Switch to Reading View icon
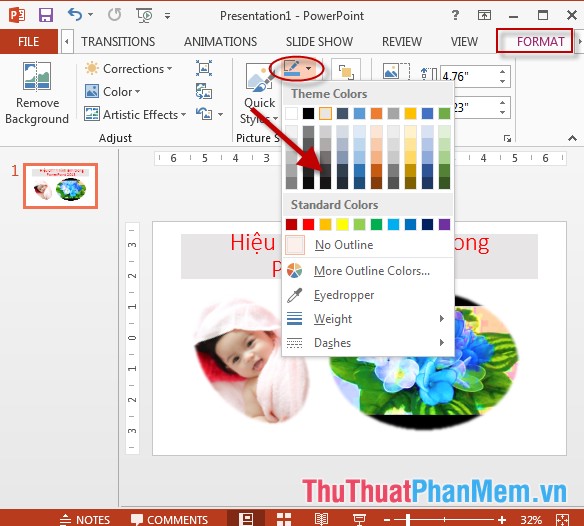Image resolution: width=584 pixels, height=526 pixels. 321,519
